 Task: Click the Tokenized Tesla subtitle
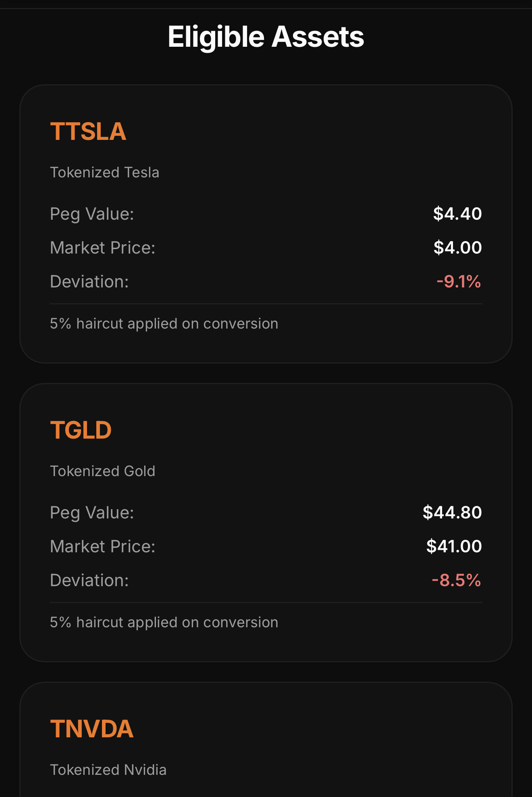(x=104, y=173)
